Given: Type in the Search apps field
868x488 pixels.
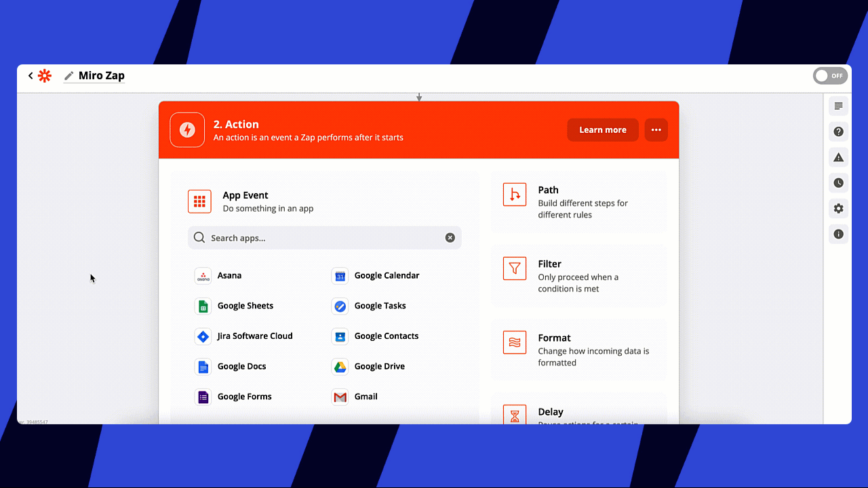Looking at the screenshot, I should tap(319, 238).
